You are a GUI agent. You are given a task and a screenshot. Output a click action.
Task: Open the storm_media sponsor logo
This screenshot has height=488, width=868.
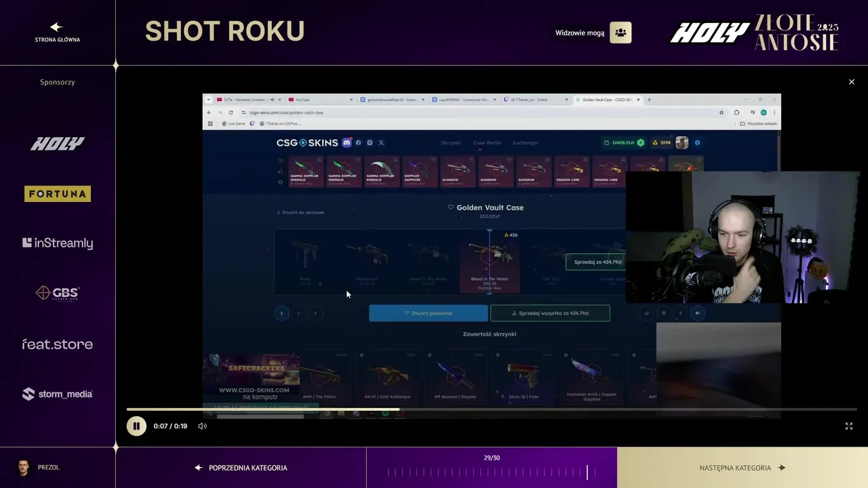click(58, 394)
